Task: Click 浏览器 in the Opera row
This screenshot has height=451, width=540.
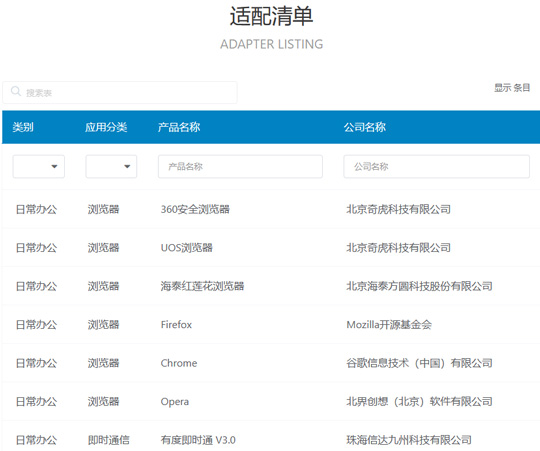Action: (x=103, y=402)
